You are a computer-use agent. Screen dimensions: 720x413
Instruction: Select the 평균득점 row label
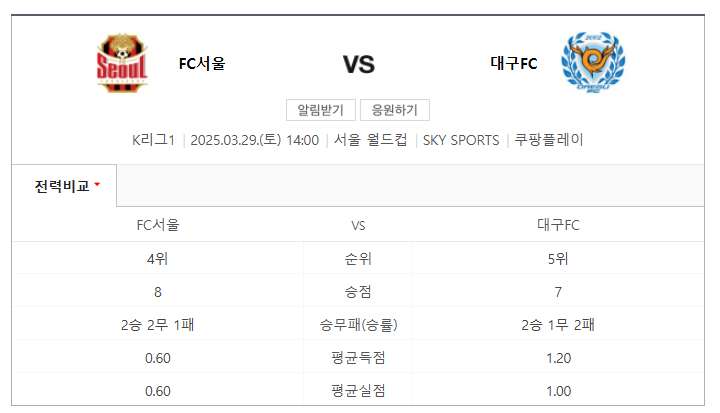coord(358,358)
